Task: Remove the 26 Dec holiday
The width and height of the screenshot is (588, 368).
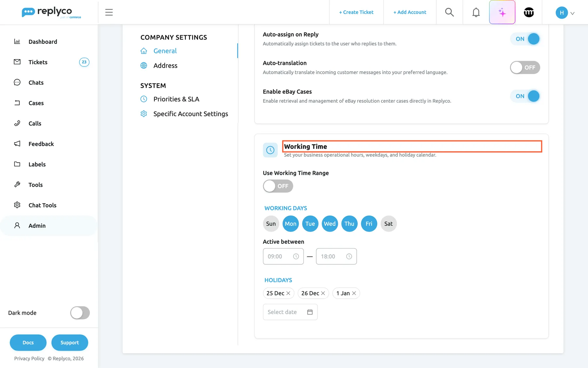Action: [x=323, y=293]
